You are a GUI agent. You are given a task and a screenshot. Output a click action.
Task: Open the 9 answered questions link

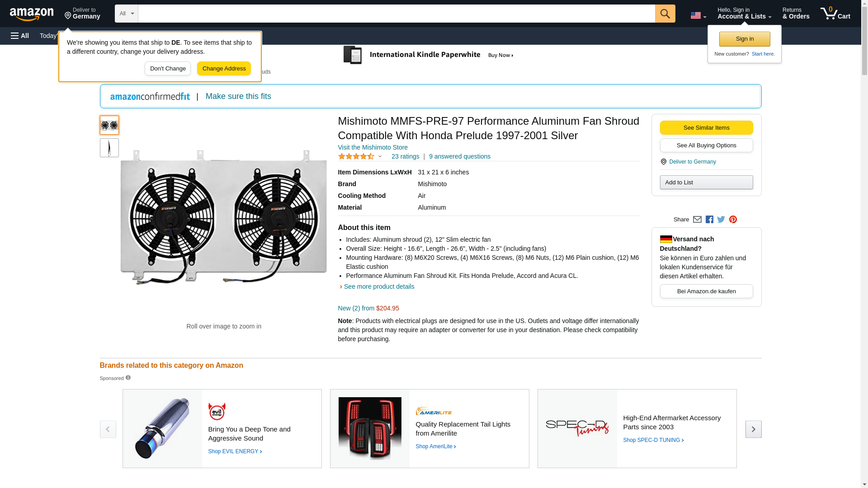pos(459,156)
